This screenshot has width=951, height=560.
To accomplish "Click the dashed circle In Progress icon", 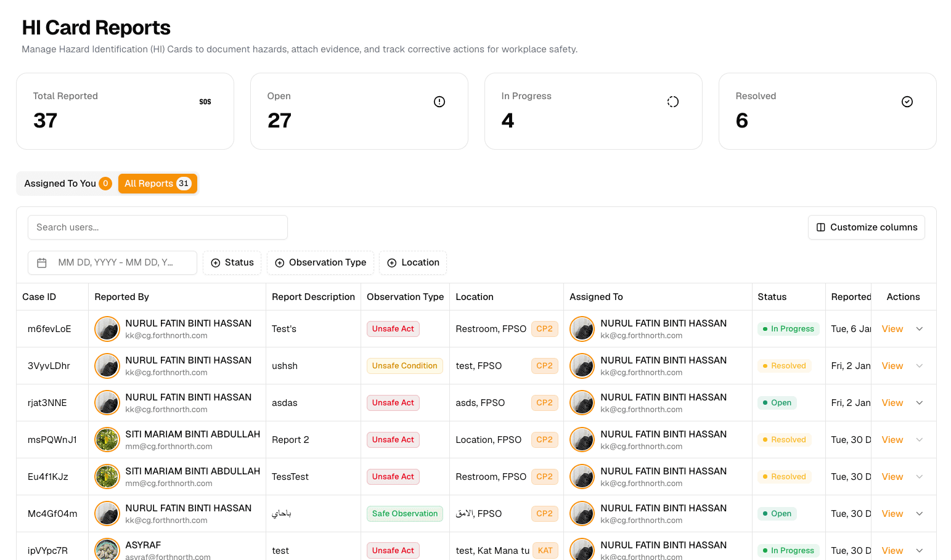I will [673, 102].
